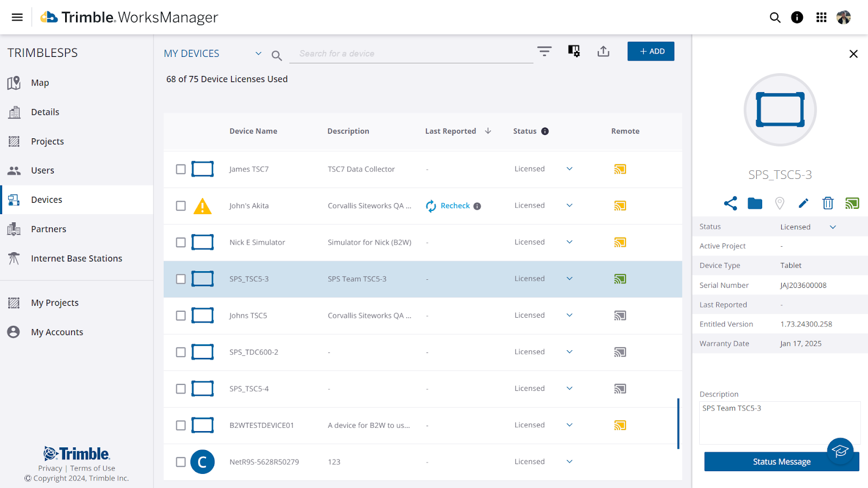Open the training graduation cap button
The width and height of the screenshot is (868, 488).
click(840, 451)
